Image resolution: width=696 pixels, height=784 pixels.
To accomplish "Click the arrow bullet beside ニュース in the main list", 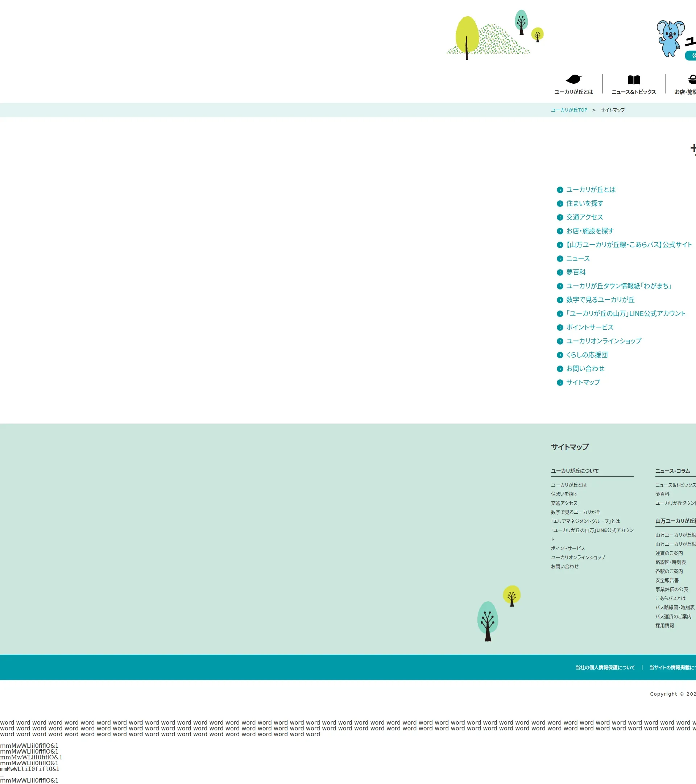I will coord(560,259).
